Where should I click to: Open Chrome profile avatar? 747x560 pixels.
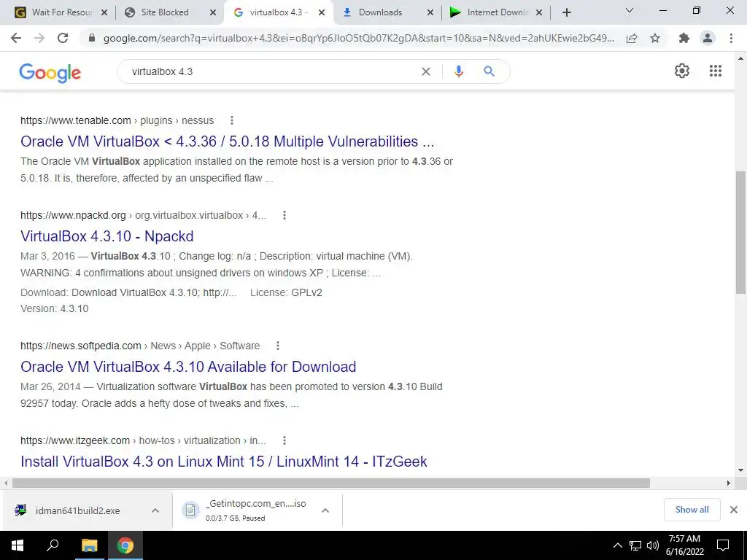[708, 38]
